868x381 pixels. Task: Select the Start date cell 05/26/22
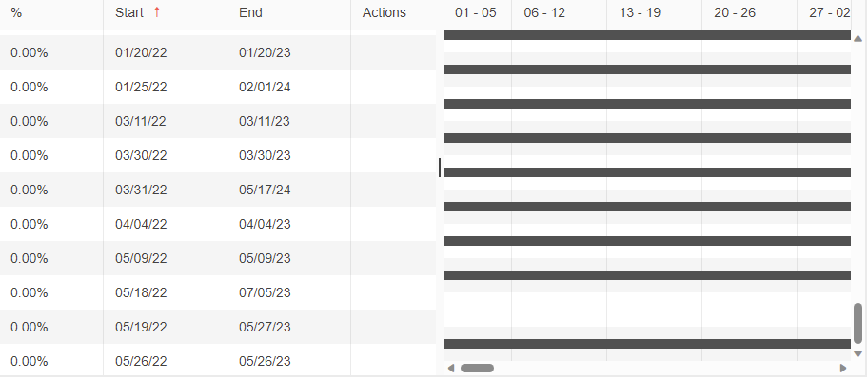[141, 361]
